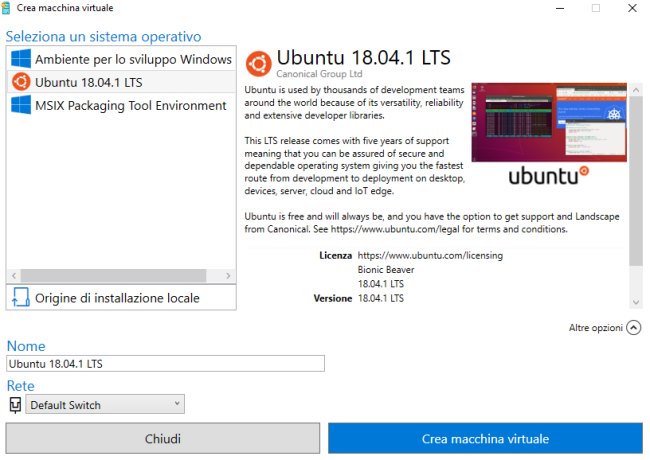Click the description scrollbar down arrow
650x460 pixels.
click(x=635, y=303)
